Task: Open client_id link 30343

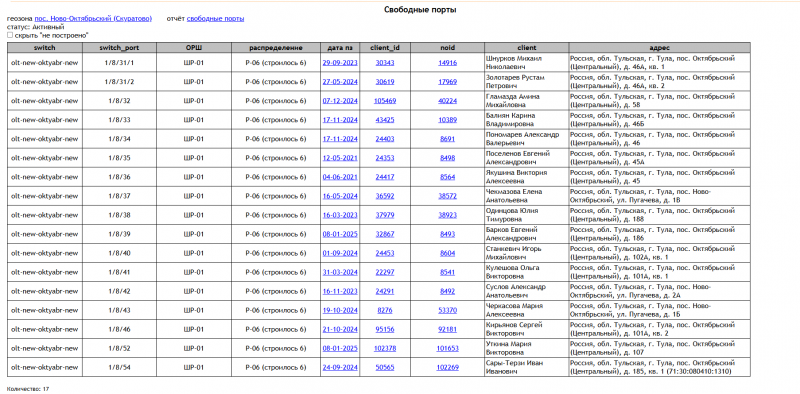Action: (385, 62)
